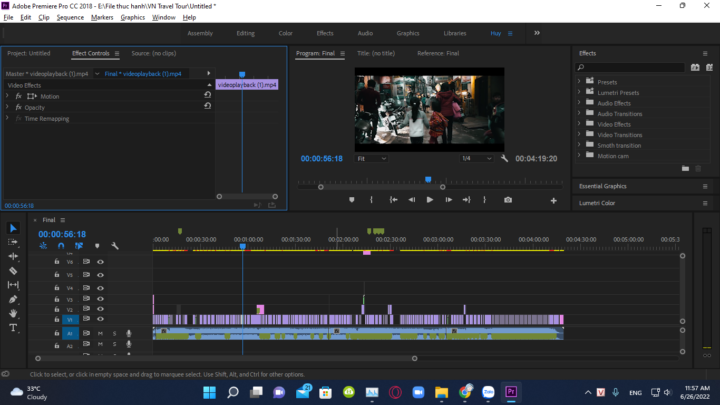This screenshot has width=720, height=405.
Task: Mark In point in Program monitor
Action: tap(371, 200)
